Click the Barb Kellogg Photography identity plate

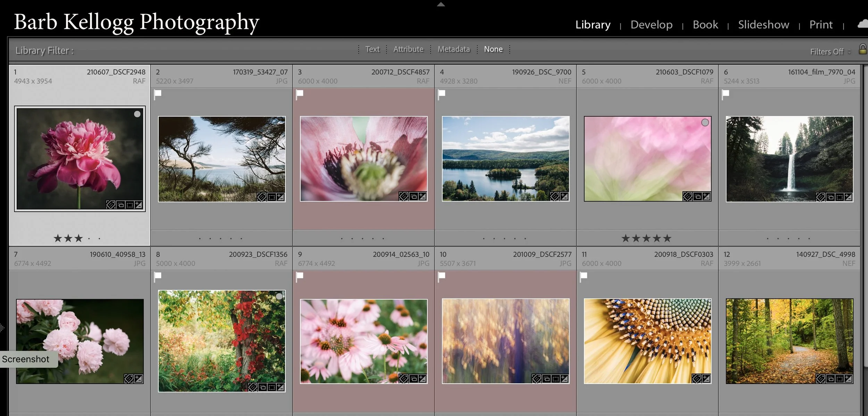click(136, 23)
